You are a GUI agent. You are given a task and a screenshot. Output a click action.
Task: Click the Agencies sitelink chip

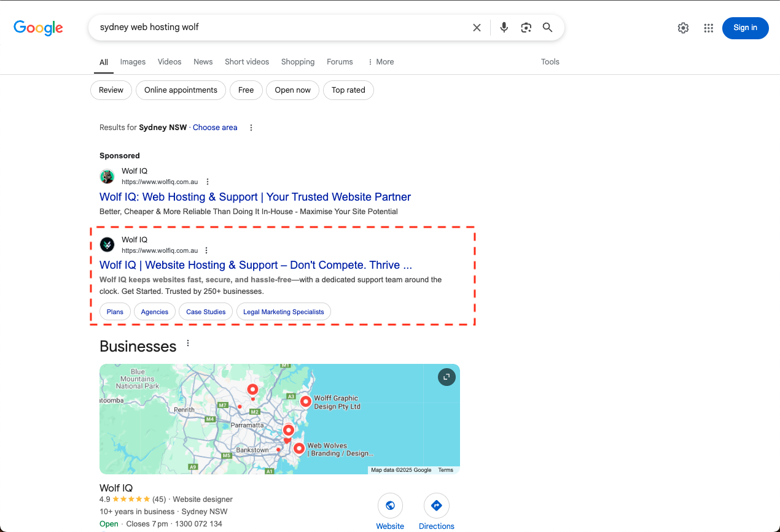(x=155, y=312)
